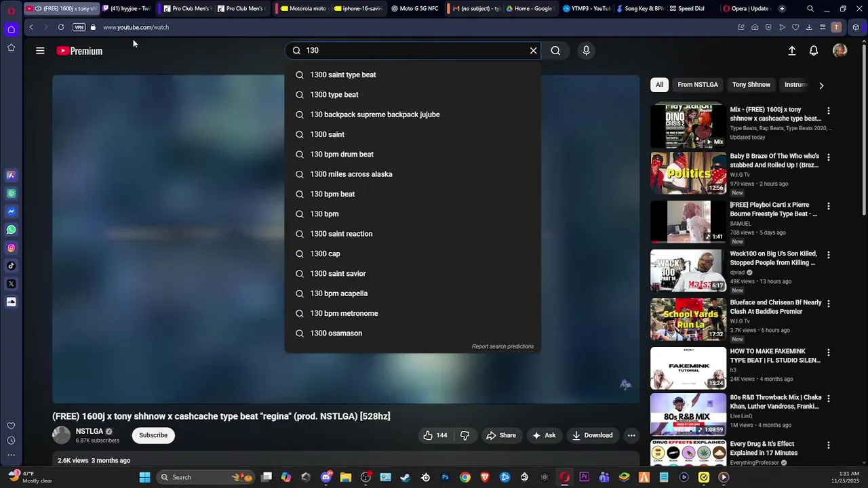Open WhatsApp in Opera sidebar
The height and width of the screenshot is (488, 868).
[11, 230]
